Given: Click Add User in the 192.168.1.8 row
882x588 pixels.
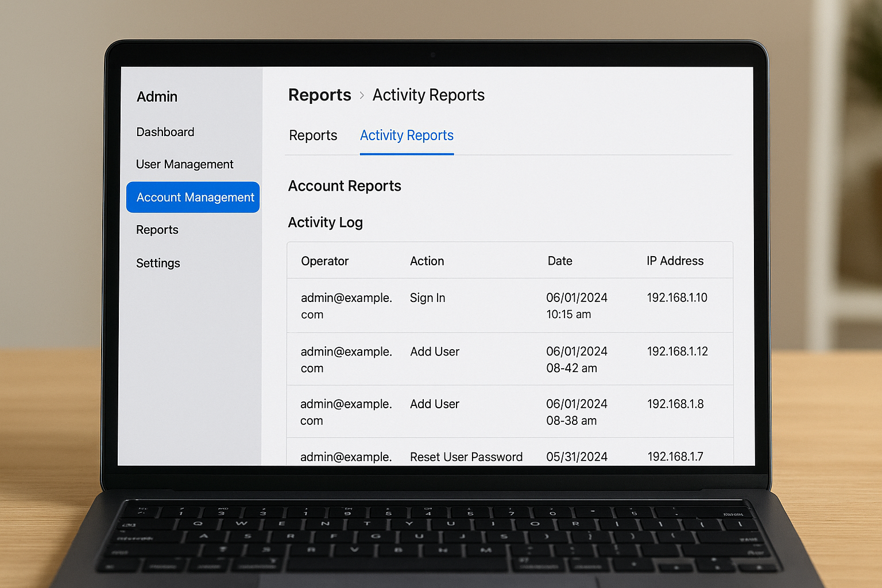Looking at the screenshot, I should pyautogui.click(x=435, y=404).
